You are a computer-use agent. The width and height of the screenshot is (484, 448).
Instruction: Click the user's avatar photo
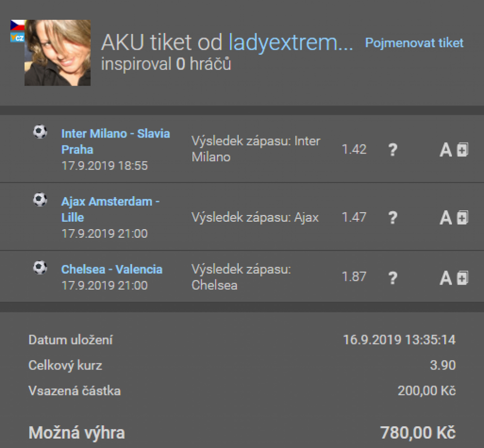(x=58, y=52)
